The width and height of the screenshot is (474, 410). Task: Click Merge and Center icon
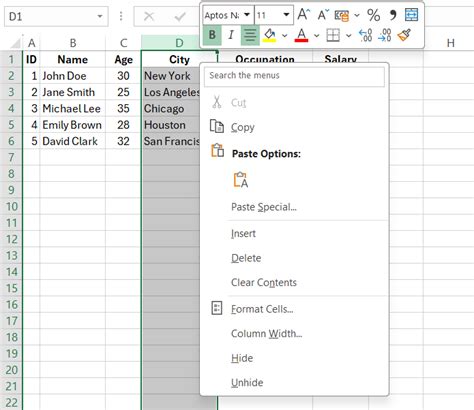pos(411,15)
